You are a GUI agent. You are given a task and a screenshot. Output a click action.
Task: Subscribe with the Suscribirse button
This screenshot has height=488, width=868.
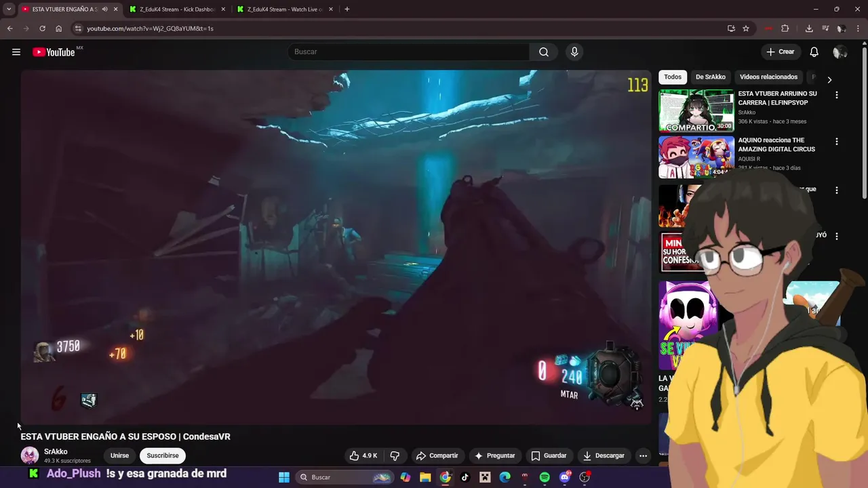click(163, 455)
